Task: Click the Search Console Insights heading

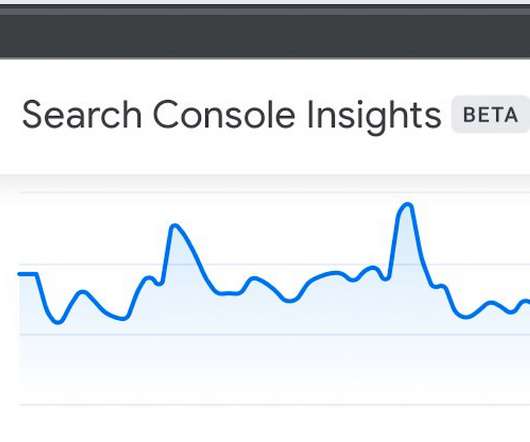Action: [232, 115]
